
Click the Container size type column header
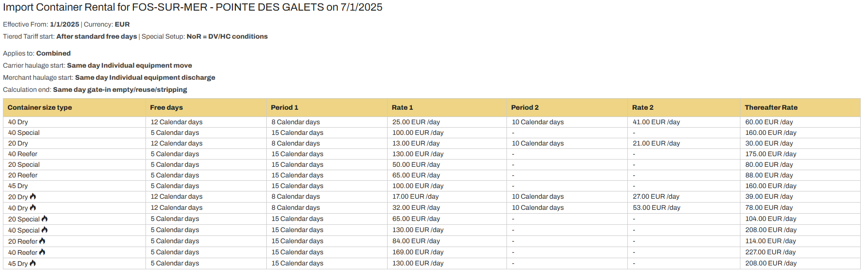coord(40,107)
